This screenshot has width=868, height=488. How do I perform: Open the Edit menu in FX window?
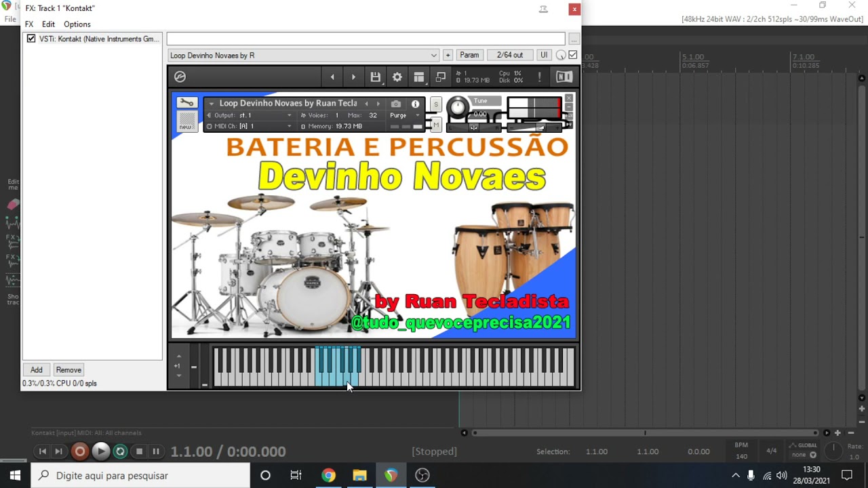coord(48,24)
